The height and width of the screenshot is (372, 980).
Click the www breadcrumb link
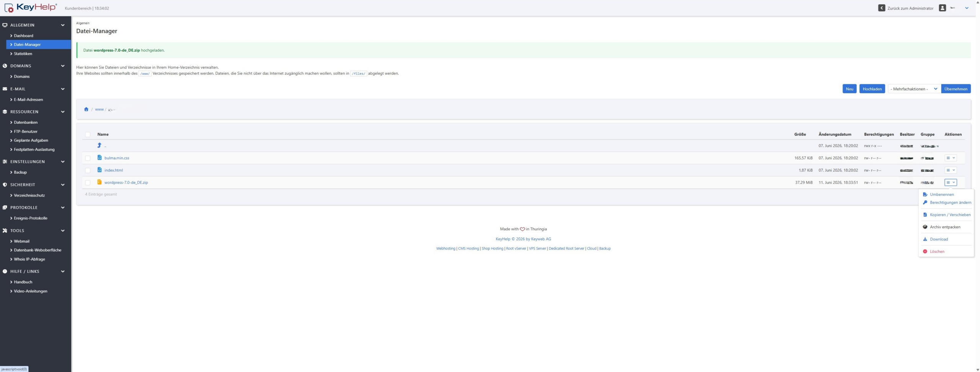99,109
